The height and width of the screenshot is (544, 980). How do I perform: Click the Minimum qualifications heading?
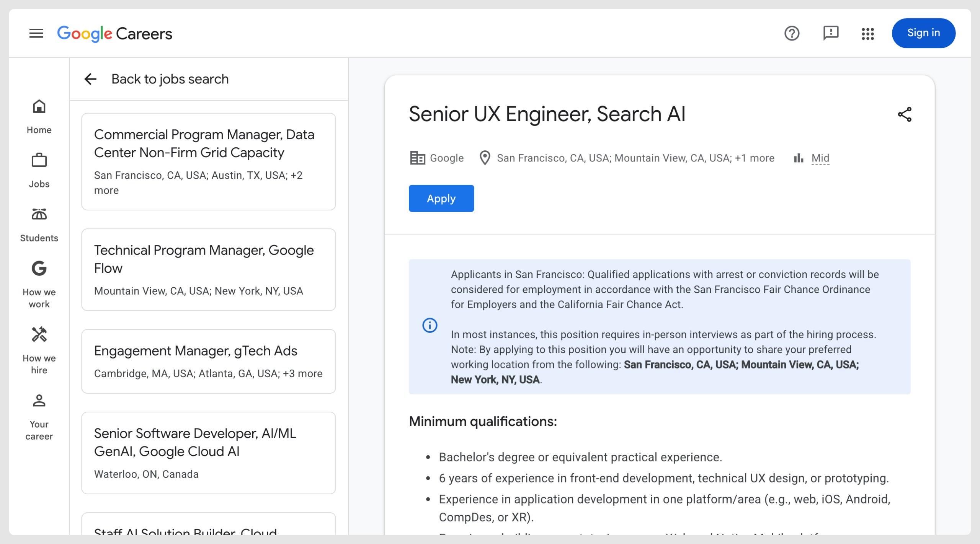coord(483,422)
